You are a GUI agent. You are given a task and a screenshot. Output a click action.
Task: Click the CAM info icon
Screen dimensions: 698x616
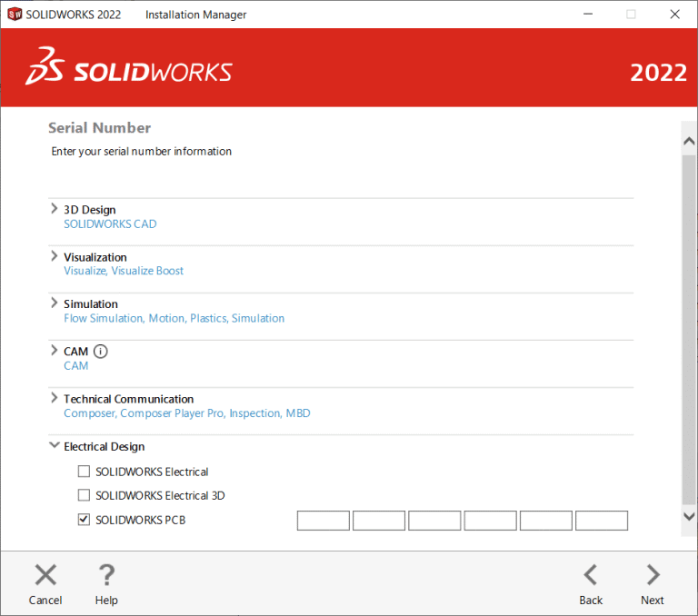pos(101,352)
